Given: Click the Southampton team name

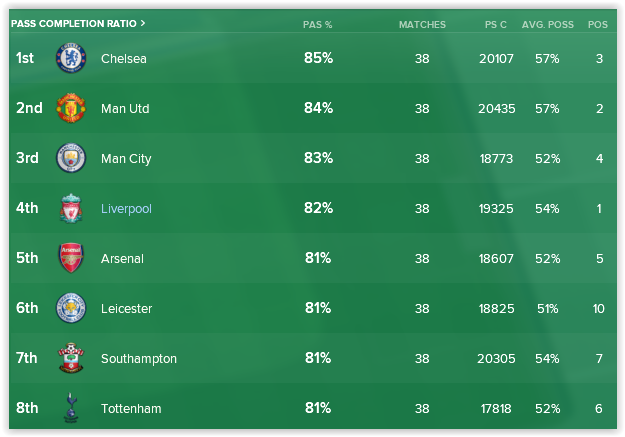Looking at the screenshot, I should click(139, 359).
